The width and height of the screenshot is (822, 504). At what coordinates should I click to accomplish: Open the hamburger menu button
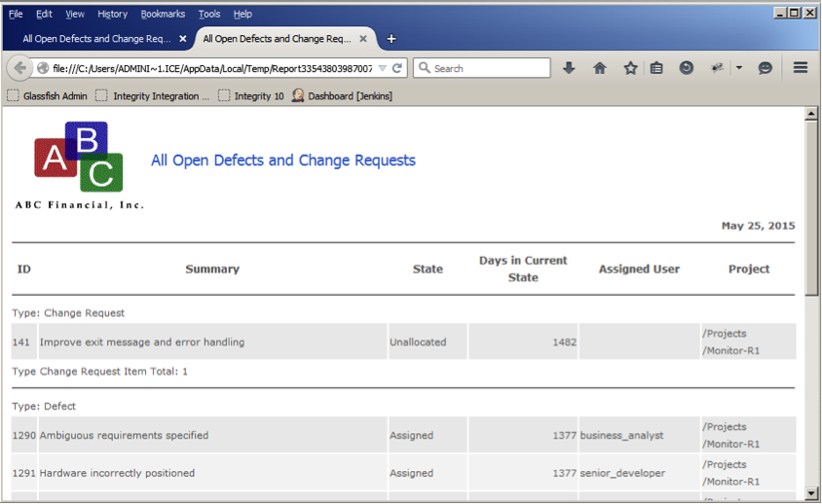point(801,68)
